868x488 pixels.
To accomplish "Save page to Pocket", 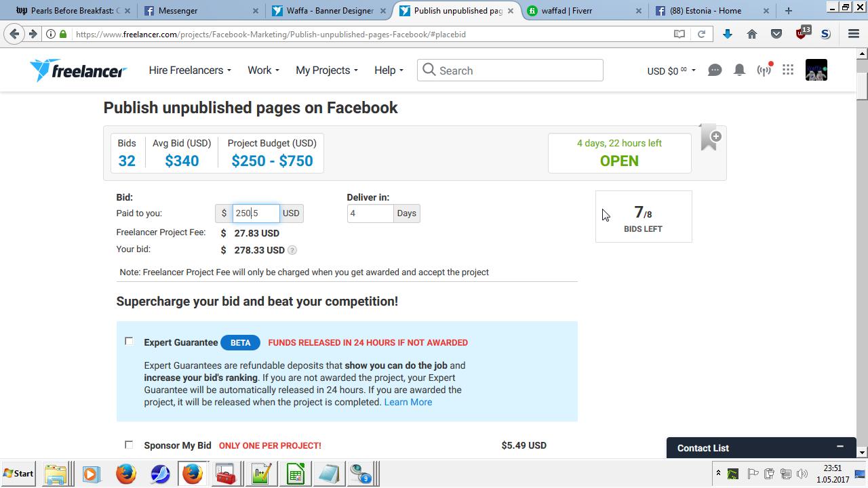I will click(x=776, y=34).
